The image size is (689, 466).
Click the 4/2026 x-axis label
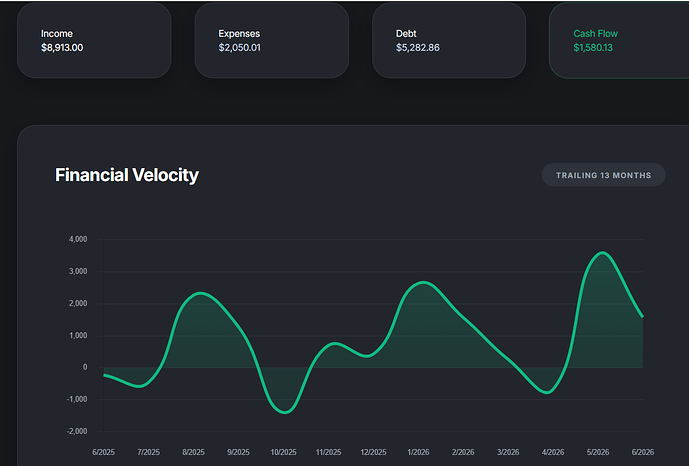(x=553, y=452)
